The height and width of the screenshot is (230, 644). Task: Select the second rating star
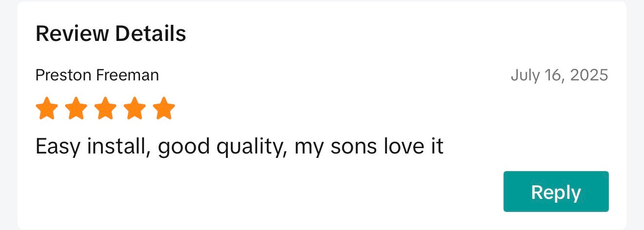coord(76,108)
